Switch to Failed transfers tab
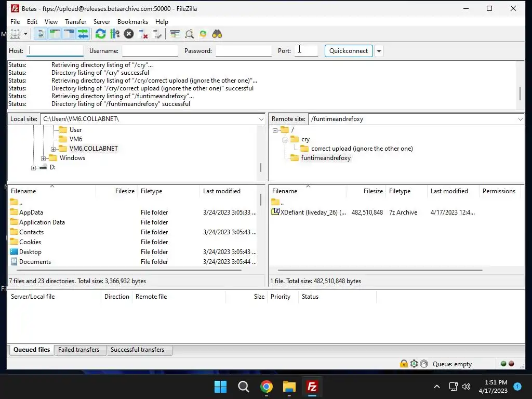The image size is (532, 399). point(79,350)
